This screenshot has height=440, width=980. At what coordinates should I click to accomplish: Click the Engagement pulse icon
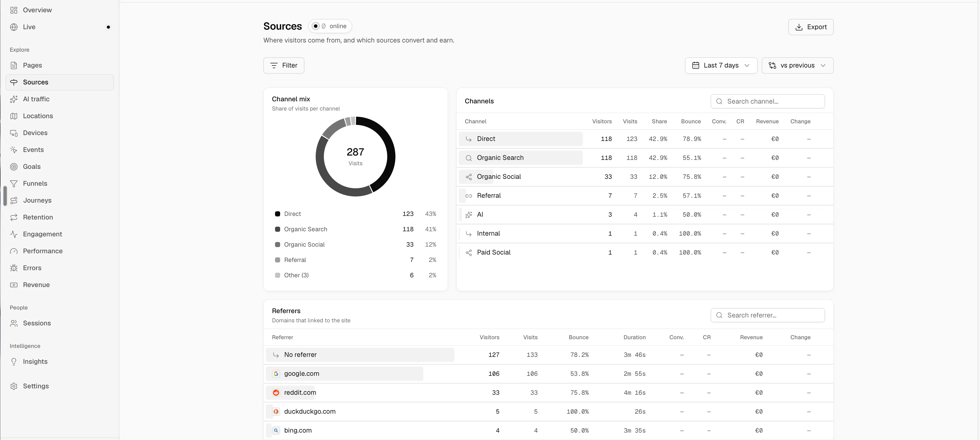(x=14, y=234)
